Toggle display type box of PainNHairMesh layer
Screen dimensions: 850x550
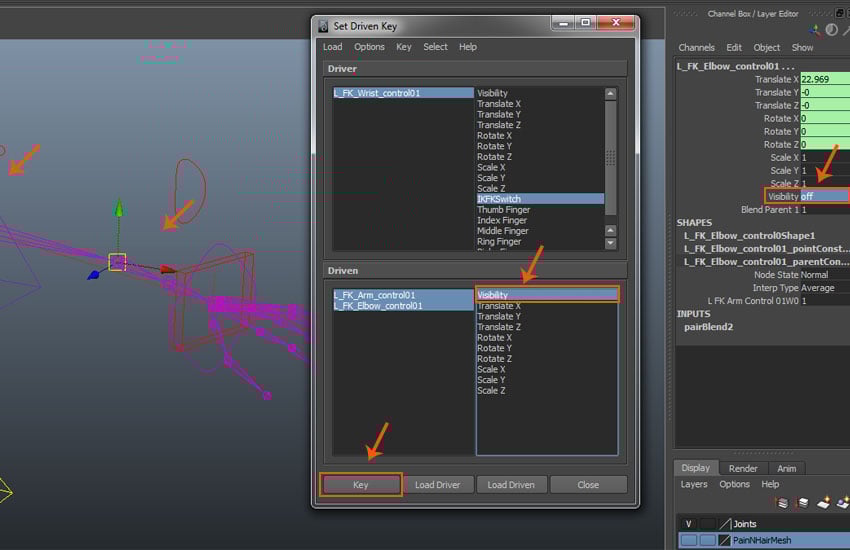click(707, 540)
